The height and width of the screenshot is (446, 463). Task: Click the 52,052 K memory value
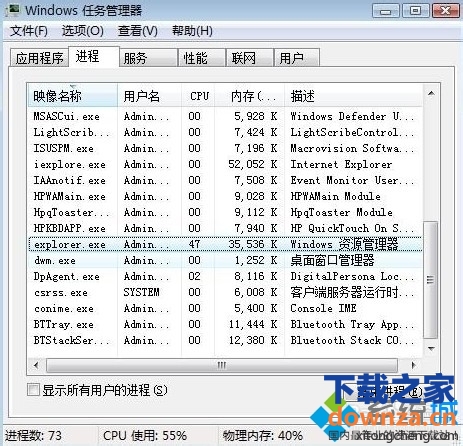(x=253, y=164)
